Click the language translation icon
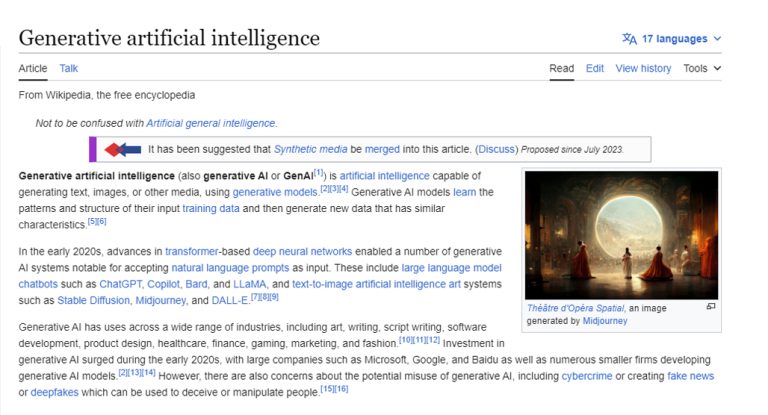Image resolution: width=768 pixels, height=415 pixels. pyautogui.click(x=628, y=39)
